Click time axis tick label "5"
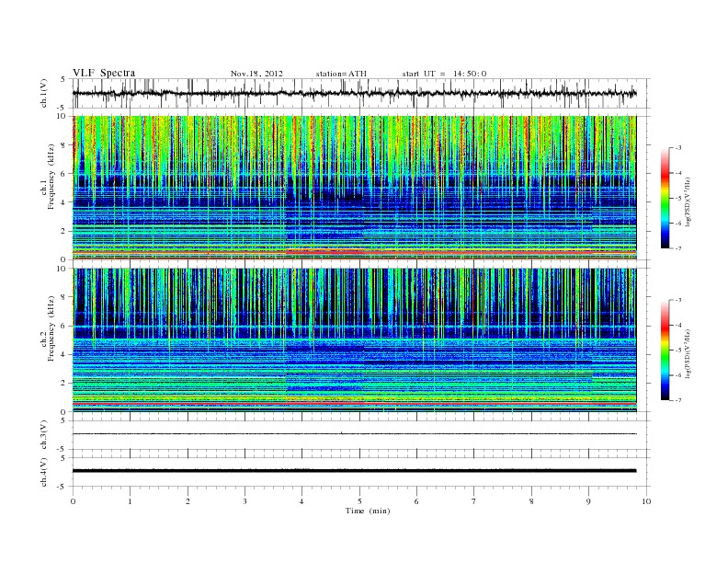This screenshot has height=563, width=728. tap(359, 501)
